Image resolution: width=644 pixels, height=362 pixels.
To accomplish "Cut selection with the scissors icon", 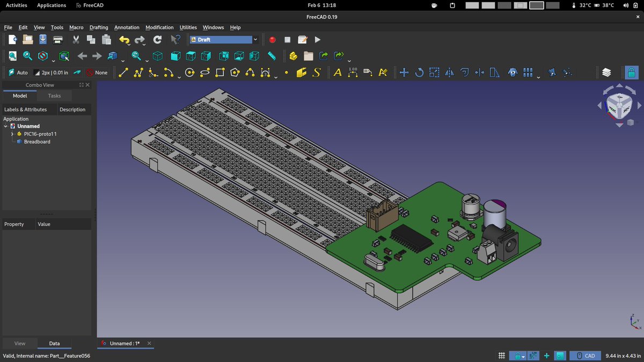I will (x=76, y=39).
